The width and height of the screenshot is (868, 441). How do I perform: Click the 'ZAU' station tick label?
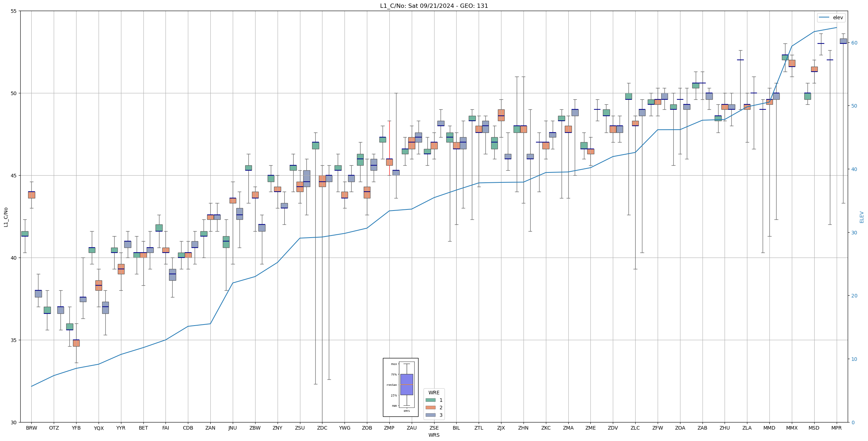pyautogui.click(x=412, y=428)
